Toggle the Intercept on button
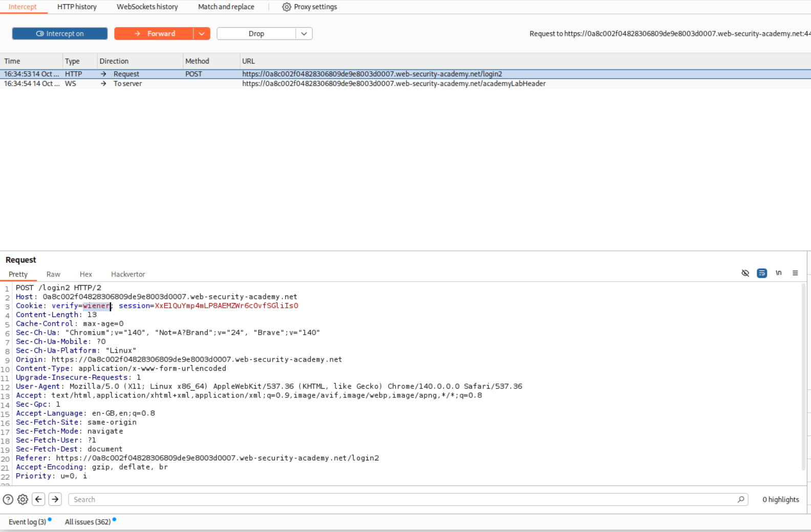Viewport: 811px width, 532px height. pyautogui.click(x=60, y=34)
